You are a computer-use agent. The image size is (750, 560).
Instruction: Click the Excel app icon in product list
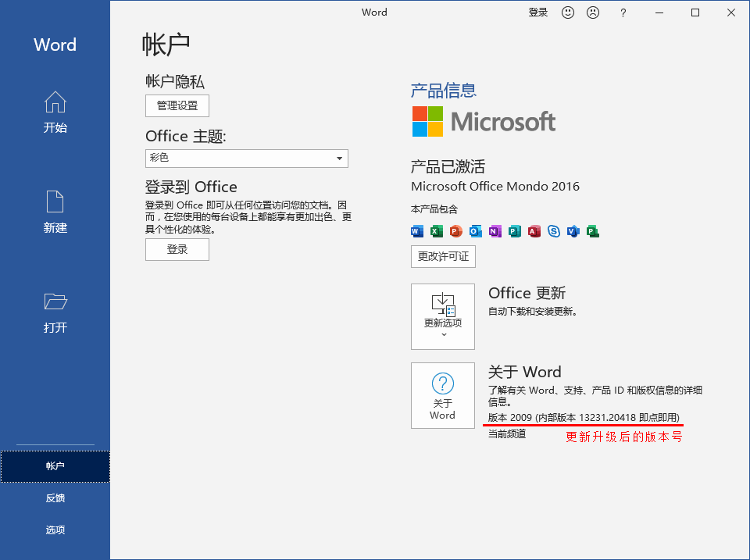(x=436, y=231)
